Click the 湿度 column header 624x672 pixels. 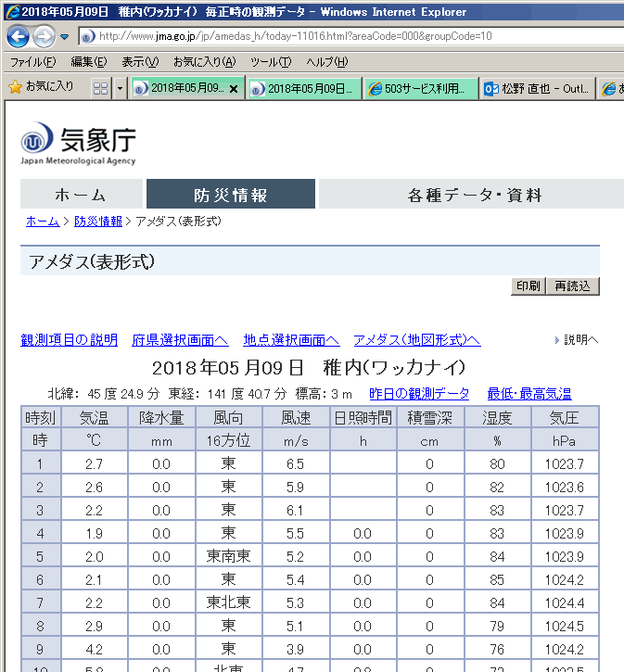point(497,417)
